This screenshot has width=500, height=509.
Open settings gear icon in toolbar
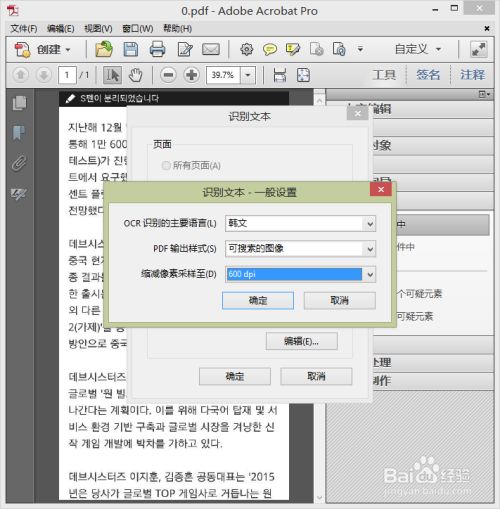[246, 49]
